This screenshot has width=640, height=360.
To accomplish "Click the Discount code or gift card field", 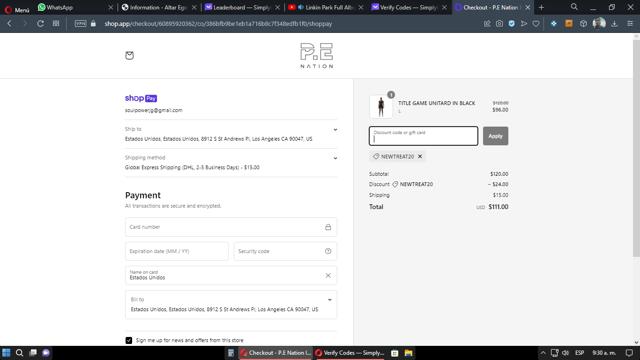I will click(x=423, y=136).
